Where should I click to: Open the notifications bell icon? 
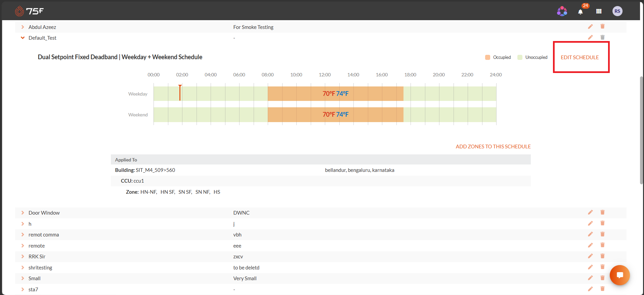(x=580, y=12)
